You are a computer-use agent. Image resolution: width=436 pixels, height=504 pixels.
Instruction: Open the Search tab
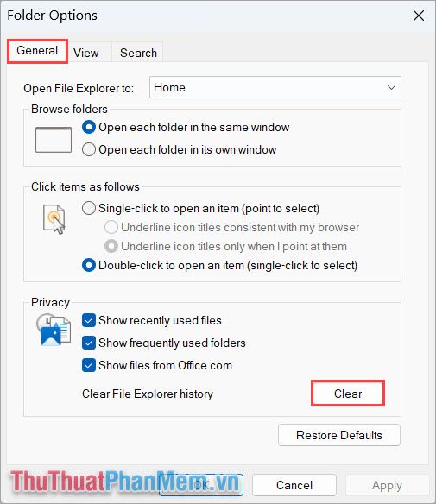[138, 53]
